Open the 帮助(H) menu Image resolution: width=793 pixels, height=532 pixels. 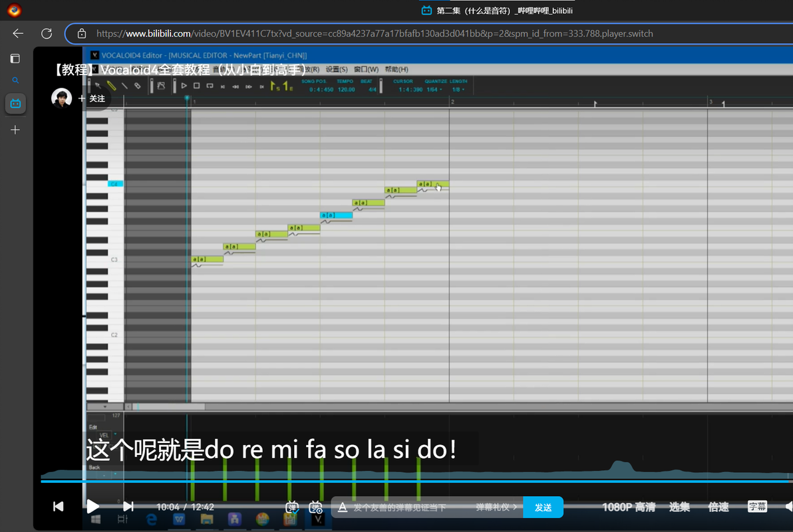pos(397,69)
